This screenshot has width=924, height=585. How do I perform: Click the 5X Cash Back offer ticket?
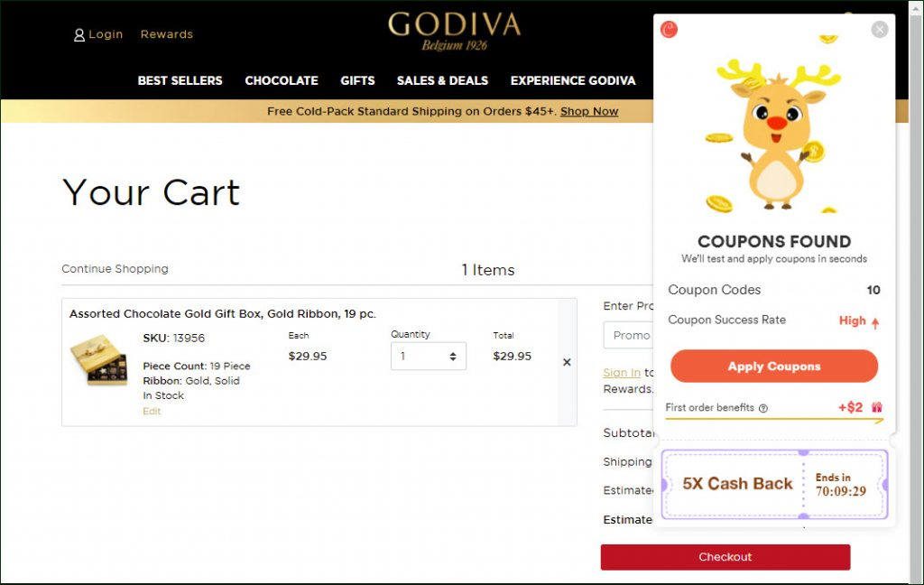point(773,484)
